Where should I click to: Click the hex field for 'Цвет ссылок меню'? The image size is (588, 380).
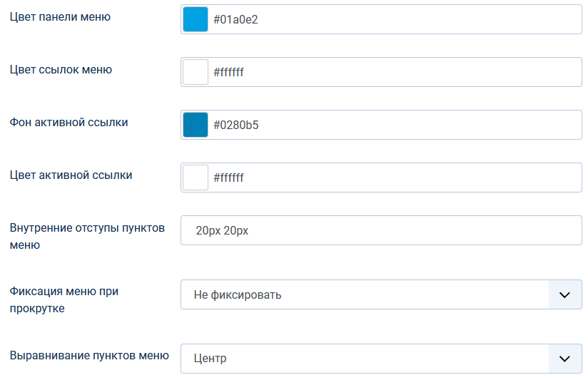392,72
